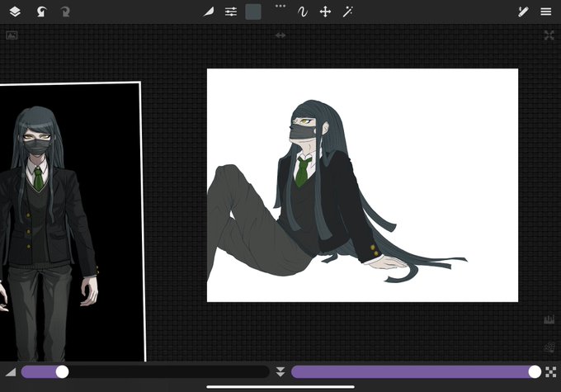Enter fullscreen canvas mode
Image resolution: width=561 pixels, height=392 pixels.
click(x=549, y=35)
